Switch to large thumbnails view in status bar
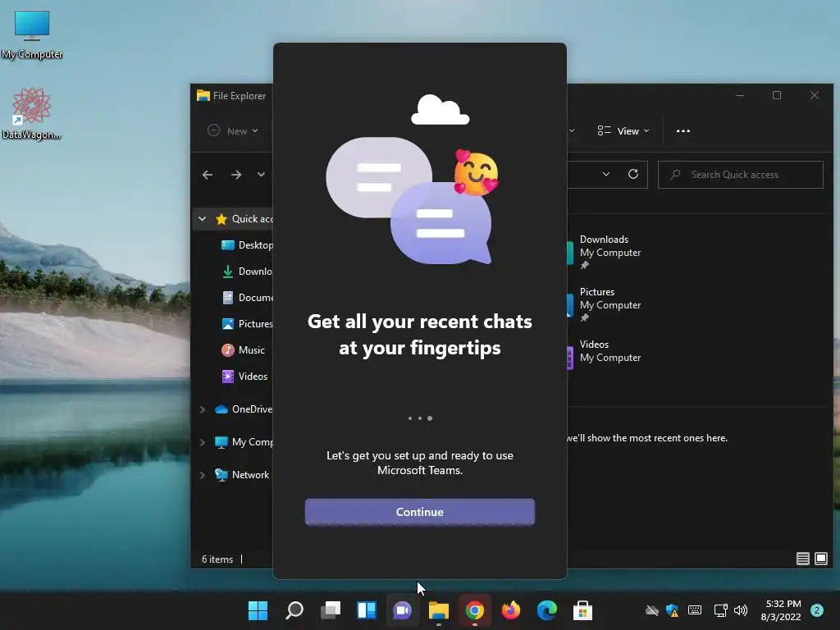Viewport: 840px width, 630px height. [820, 559]
